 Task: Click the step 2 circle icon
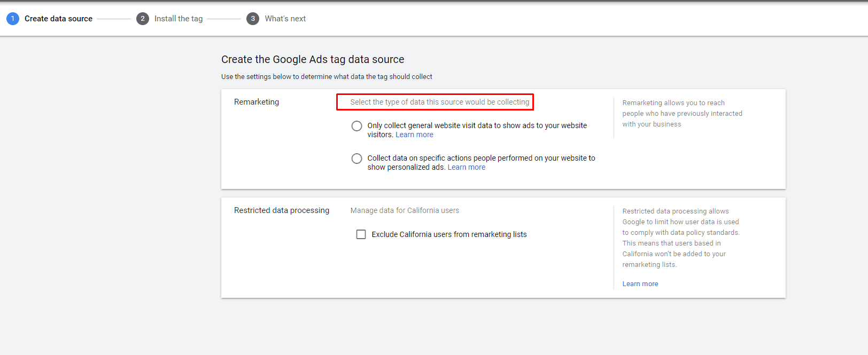click(143, 19)
